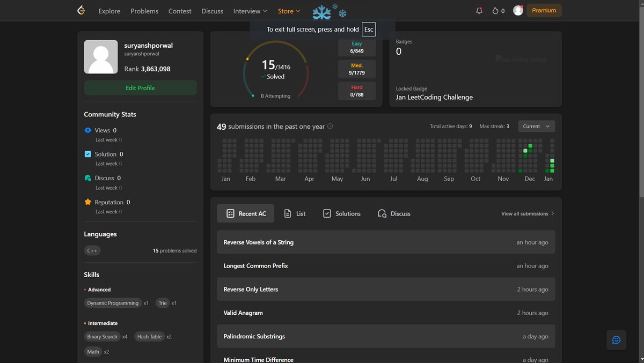Open Valid Anagram submission
Screen dimensions: 644x363
pyautogui.click(x=386, y=313)
